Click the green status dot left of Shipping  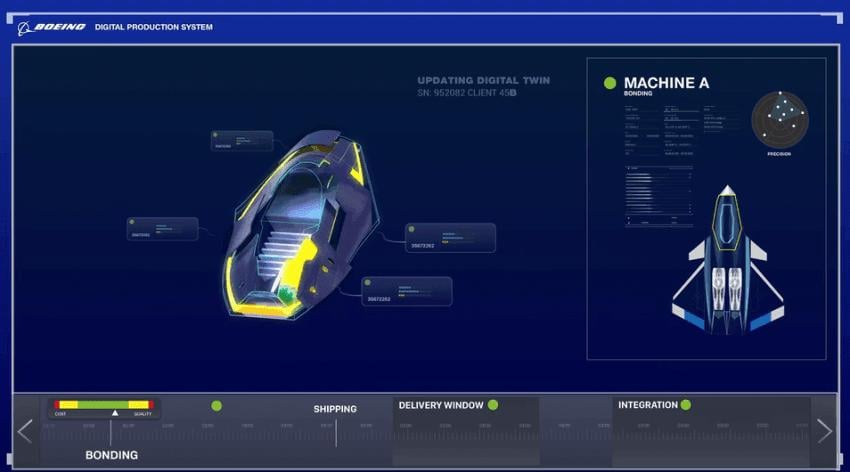click(x=216, y=406)
